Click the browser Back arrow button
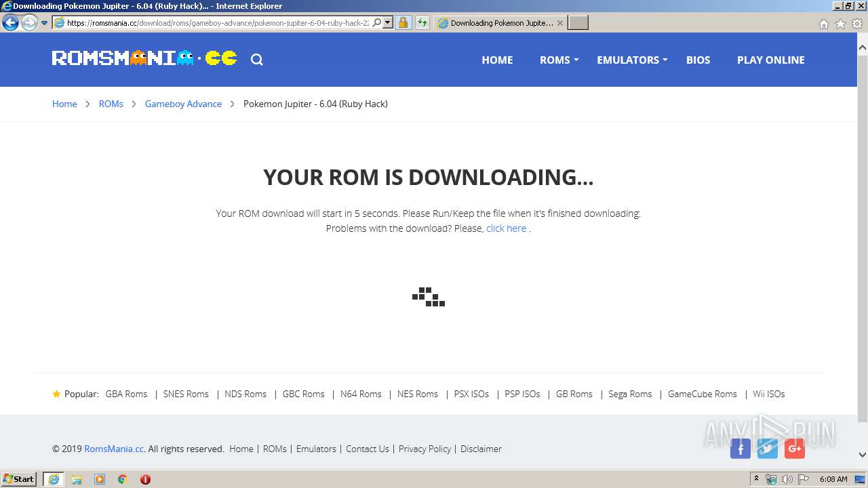The image size is (868, 488). click(x=10, y=23)
